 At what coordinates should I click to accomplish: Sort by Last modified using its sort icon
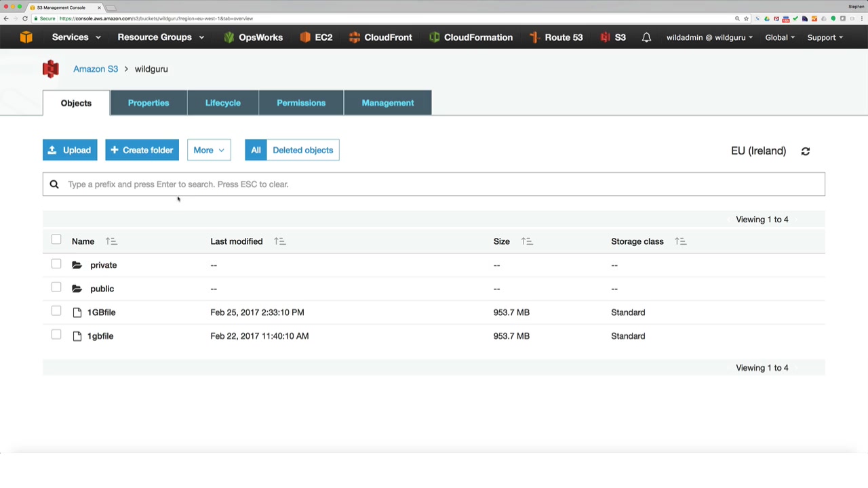(x=280, y=241)
